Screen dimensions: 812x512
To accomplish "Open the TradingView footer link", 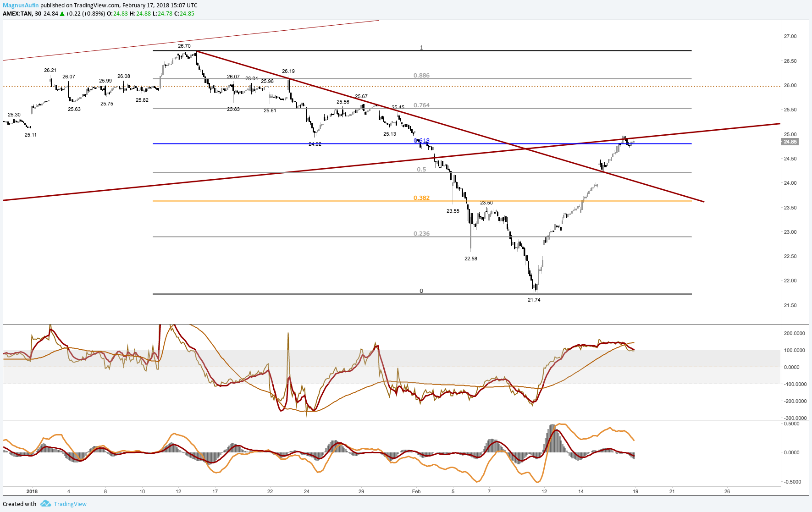I will (x=70, y=504).
